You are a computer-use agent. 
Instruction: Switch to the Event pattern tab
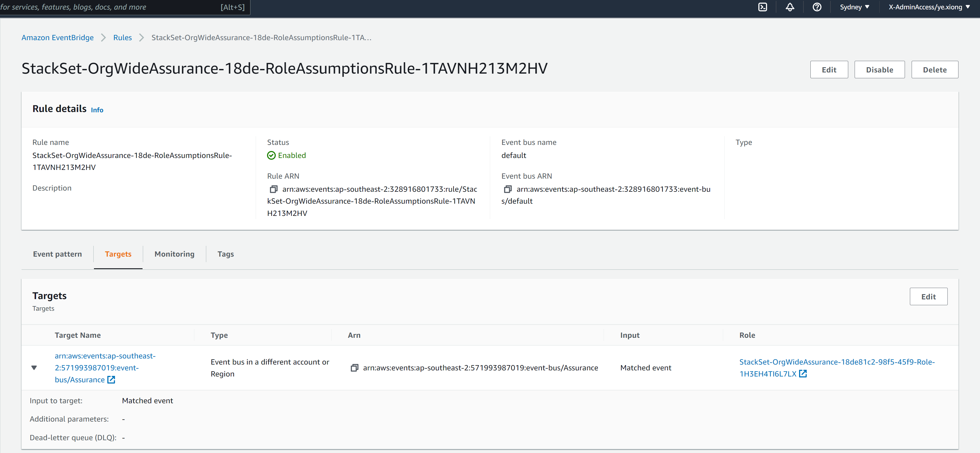point(57,254)
